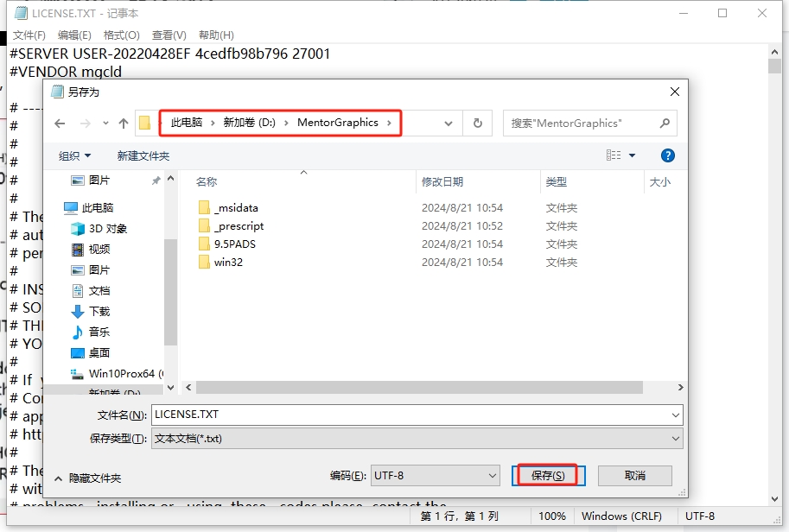Click Notepad vertical scrollbar up arrow

[x=775, y=51]
